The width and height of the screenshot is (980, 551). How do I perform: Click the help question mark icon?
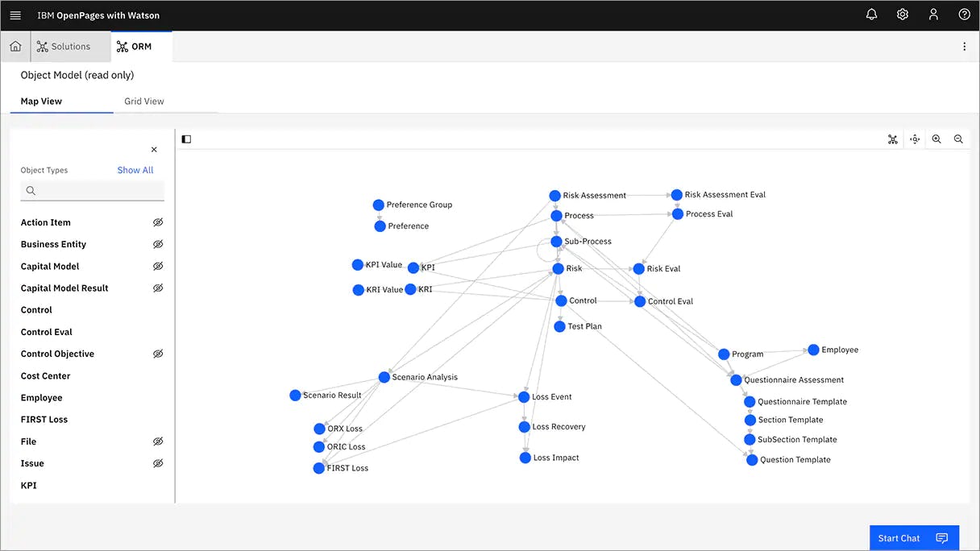point(964,14)
